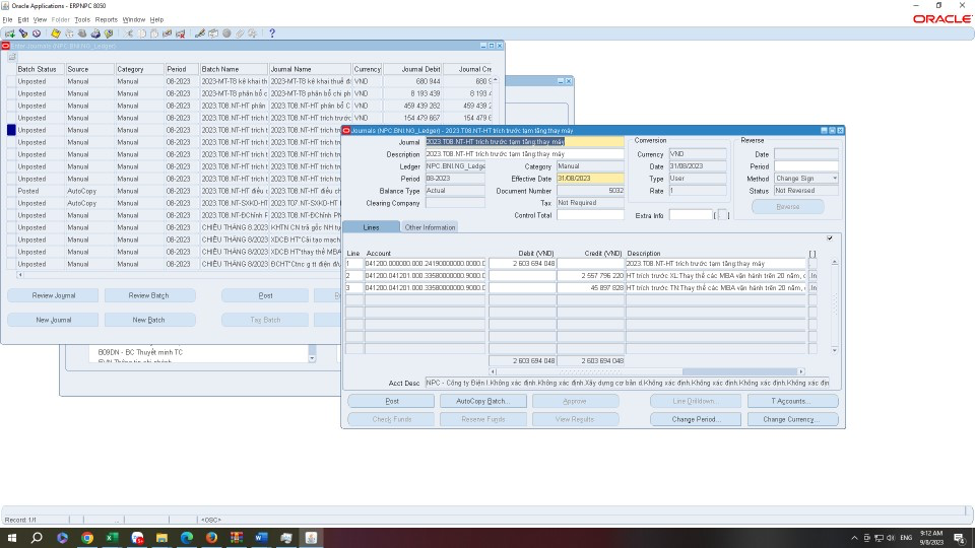This screenshot has width=977, height=550.
Task: Click horizontal scrollbar under journal lines
Action: coord(647,372)
